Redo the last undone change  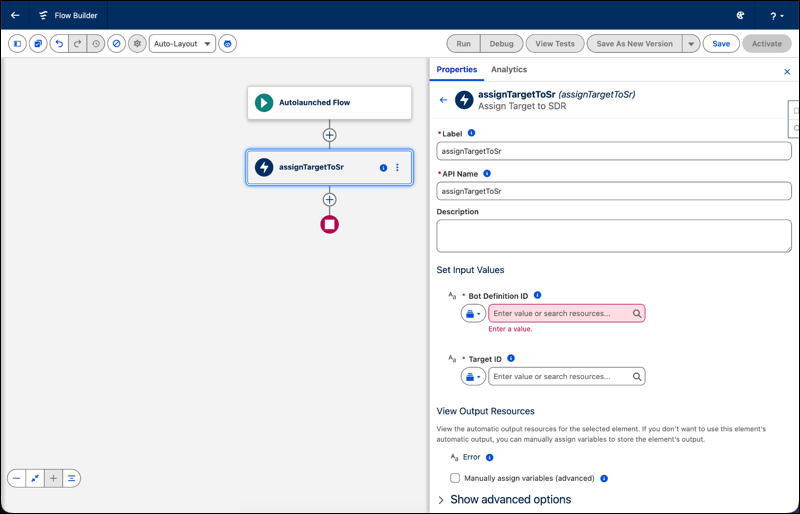click(78, 44)
